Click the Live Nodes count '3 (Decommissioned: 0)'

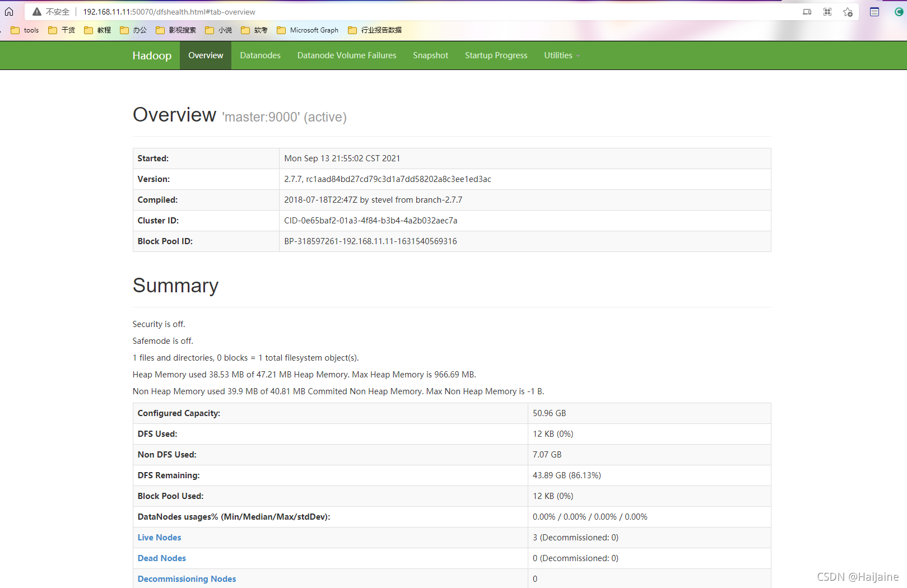click(x=575, y=538)
